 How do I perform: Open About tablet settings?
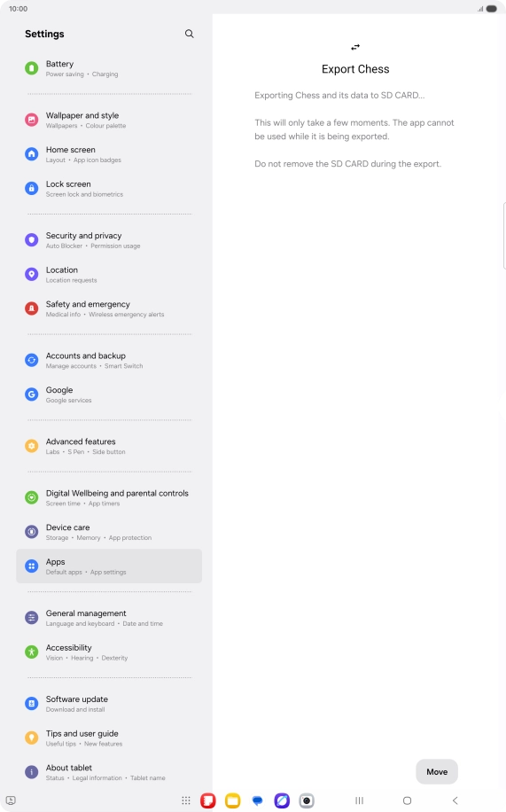[109, 772]
